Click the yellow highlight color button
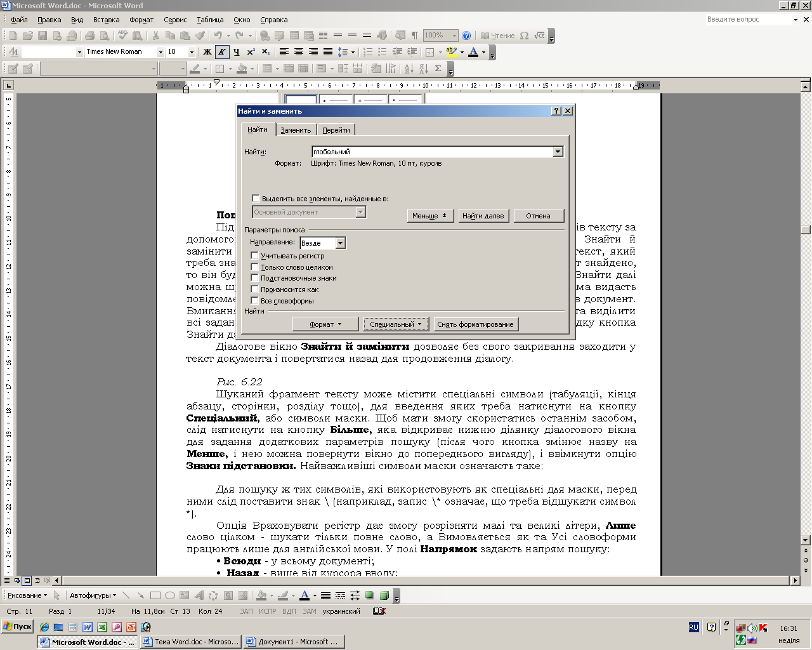Screen dimensions: 812x650 451,52
